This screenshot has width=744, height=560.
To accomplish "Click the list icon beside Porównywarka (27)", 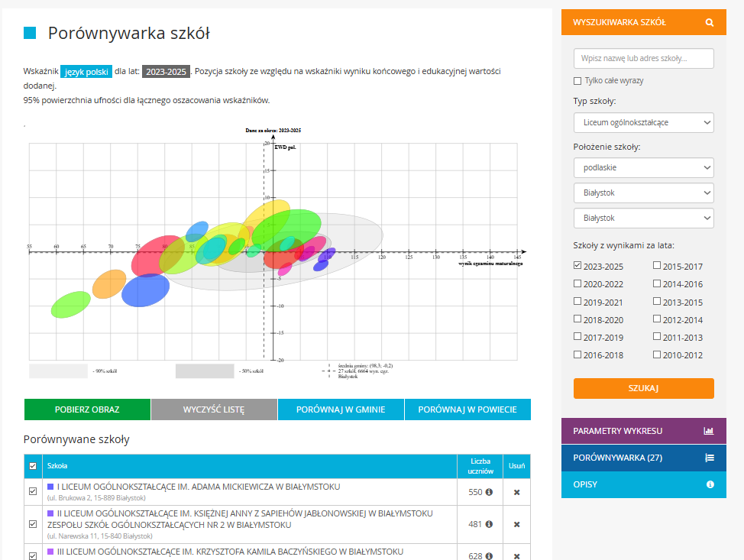I will pyautogui.click(x=709, y=458).
